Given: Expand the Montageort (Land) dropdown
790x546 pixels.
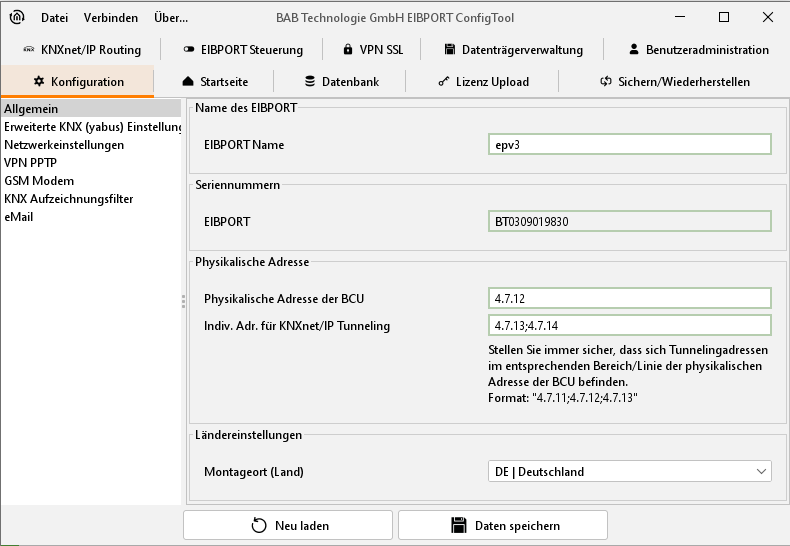Looking at the screenshot, I should pos(628,471).
